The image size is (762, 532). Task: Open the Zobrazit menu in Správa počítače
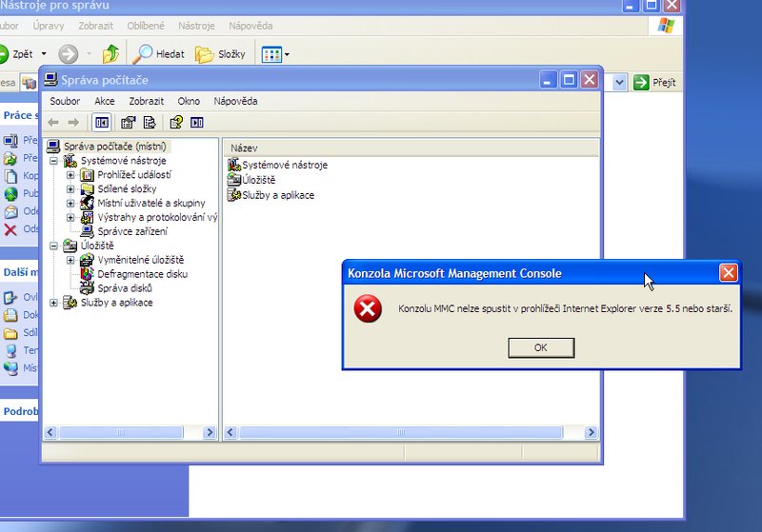tap(147, 101)
